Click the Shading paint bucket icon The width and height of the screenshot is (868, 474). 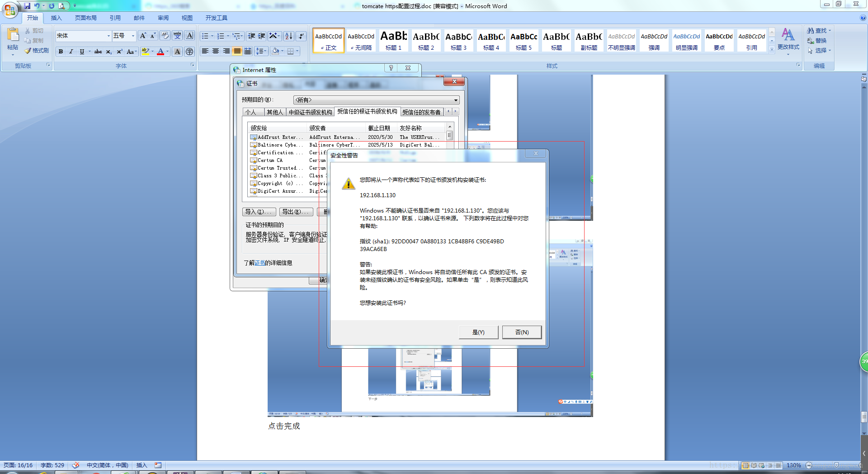tap(275, 51)
